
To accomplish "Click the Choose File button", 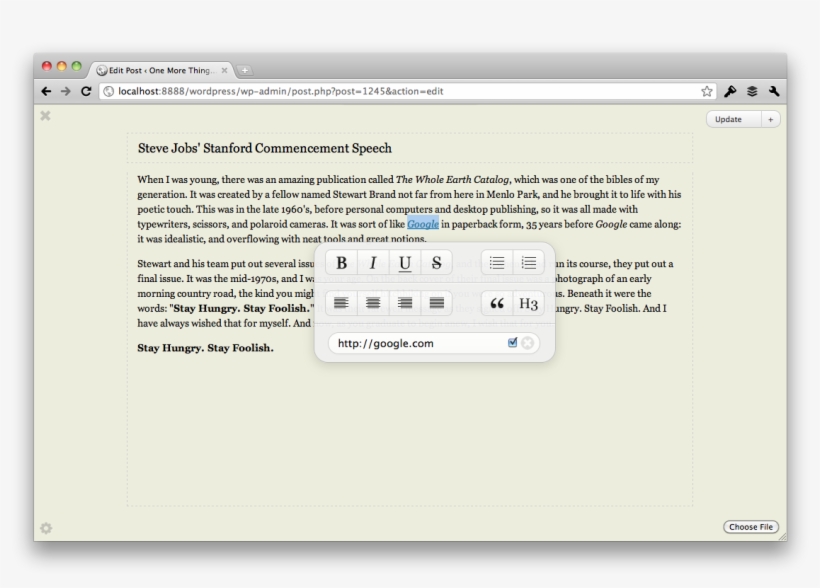I will (x=750, y=527).
